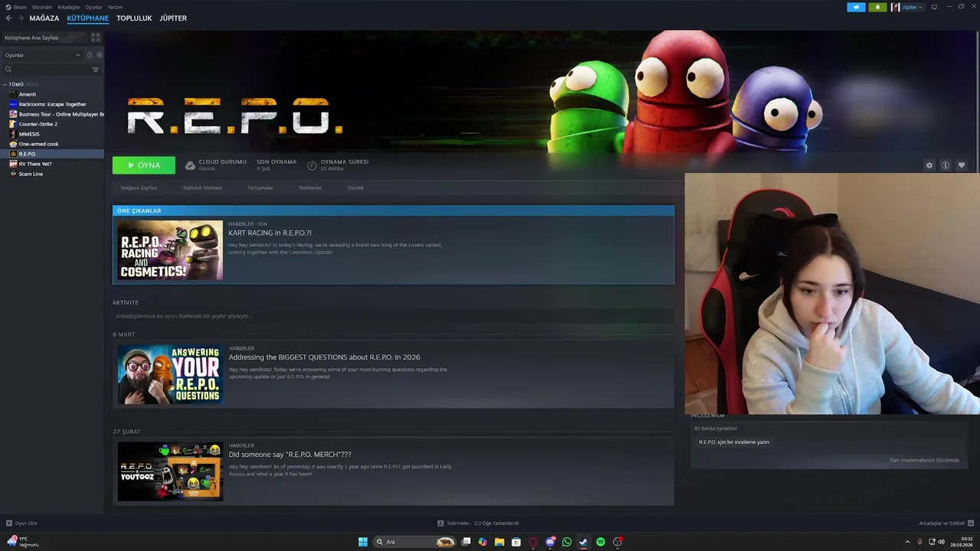Open Arkadaşlar ve Sohbet panel
Viewport: 980px width, 551px height.
click(x=946, y=523)
